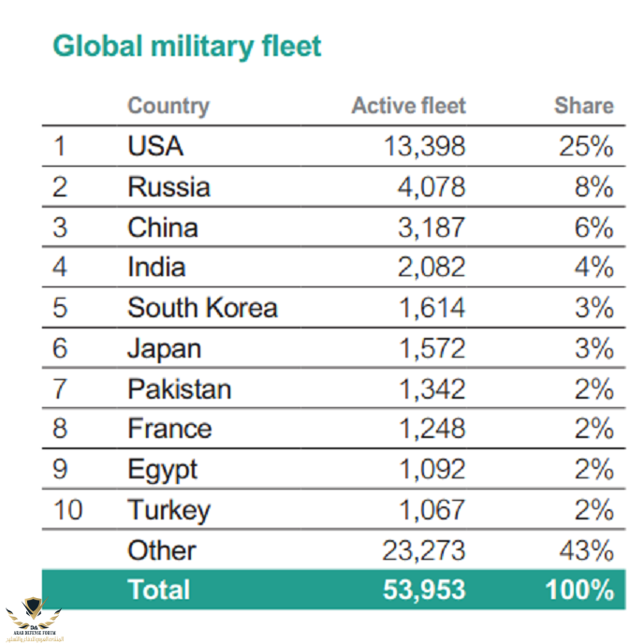Click the Total label in green bar
This screenshot has height=644, width=644.
[158, 590]
